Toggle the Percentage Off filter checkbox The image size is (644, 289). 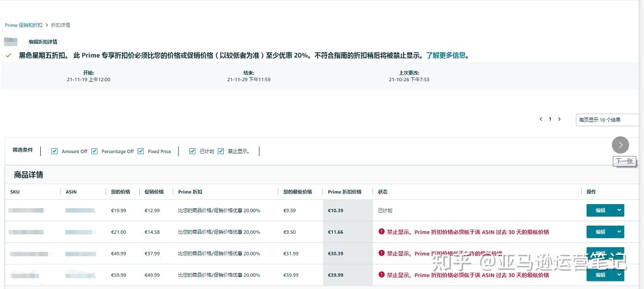pos(95,151)
